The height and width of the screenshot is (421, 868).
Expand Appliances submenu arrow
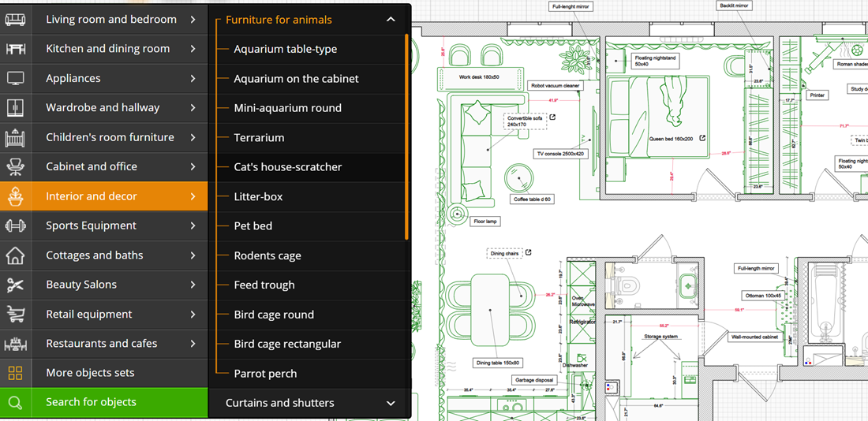pos(193,78)
